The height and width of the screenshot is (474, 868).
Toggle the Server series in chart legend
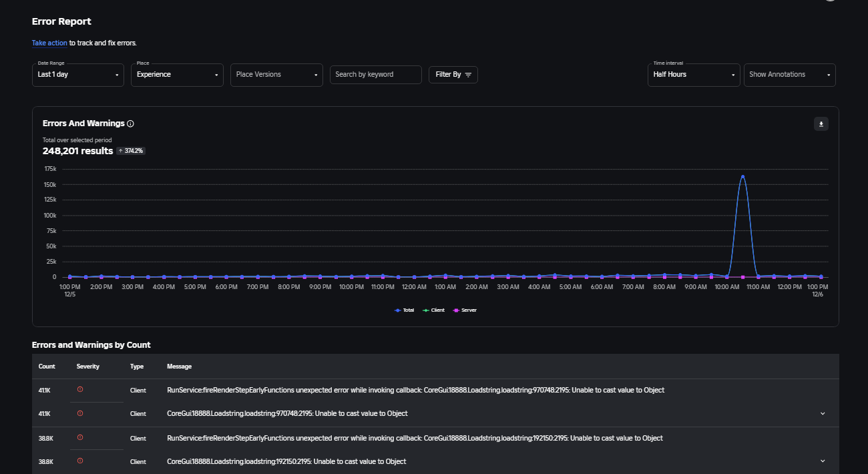(465, 310)
